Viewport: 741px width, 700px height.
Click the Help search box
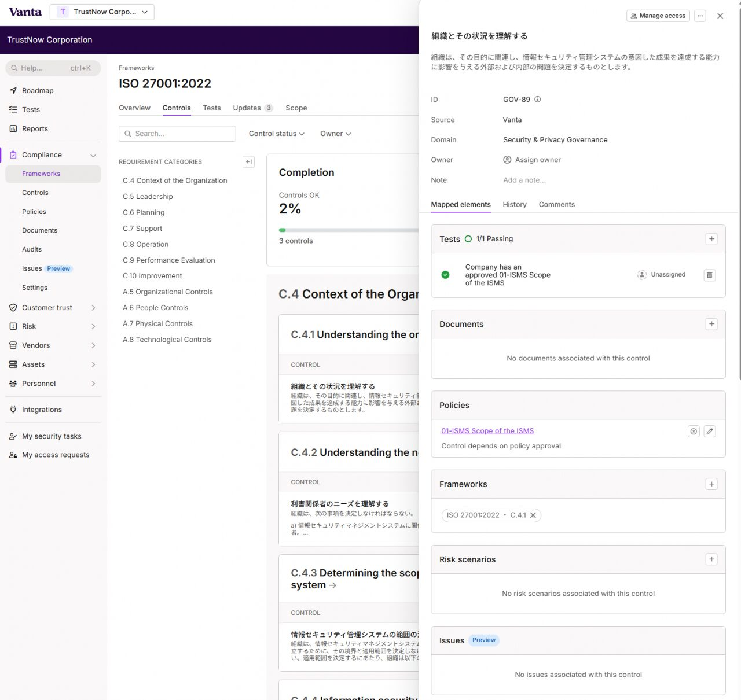53,68
